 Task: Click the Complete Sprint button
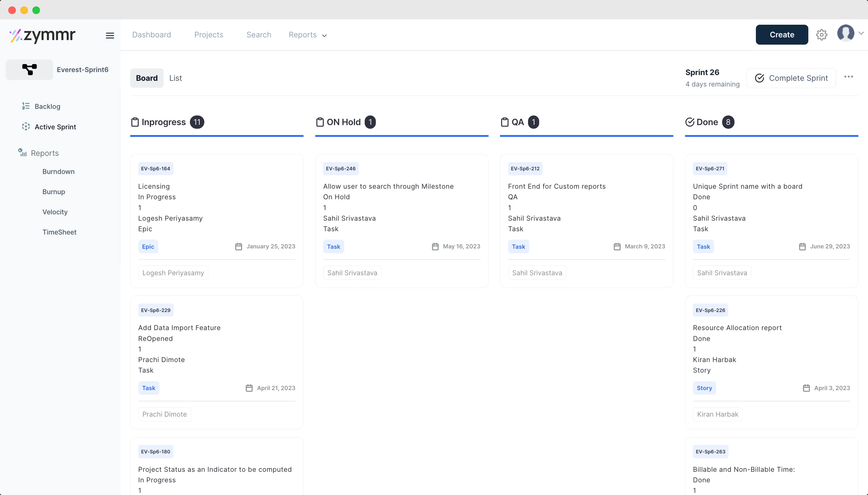(791, 78)
